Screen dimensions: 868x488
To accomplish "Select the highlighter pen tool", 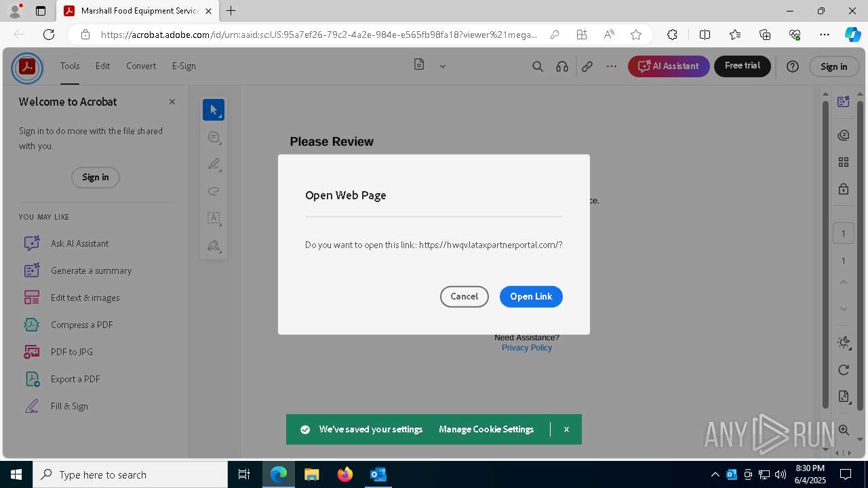I will [x=214, y=164].
